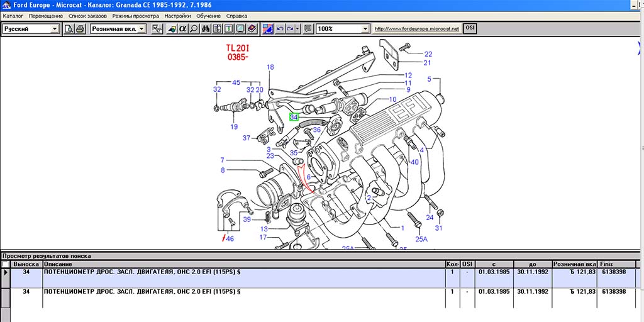Select callout 24 in the diagram
The image size is (644, 322).
(x=430, y=218)
